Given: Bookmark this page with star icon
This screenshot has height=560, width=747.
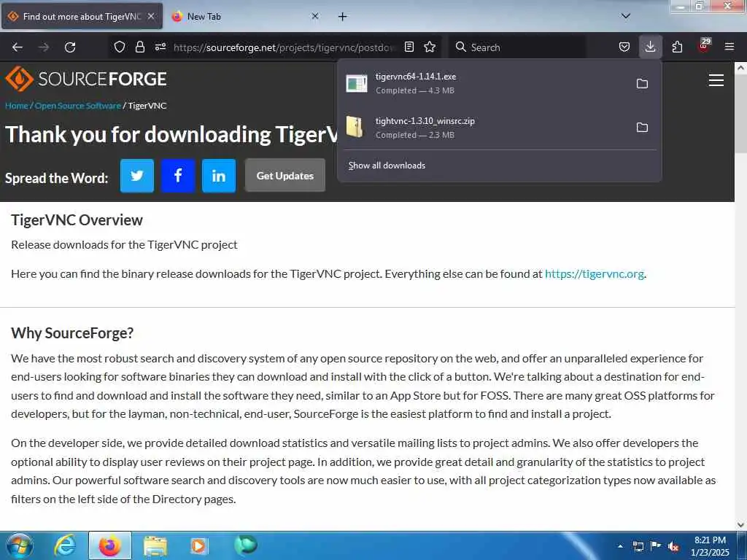Looking at the screenshot, I should pyautogui.click(x=430, y=47).
